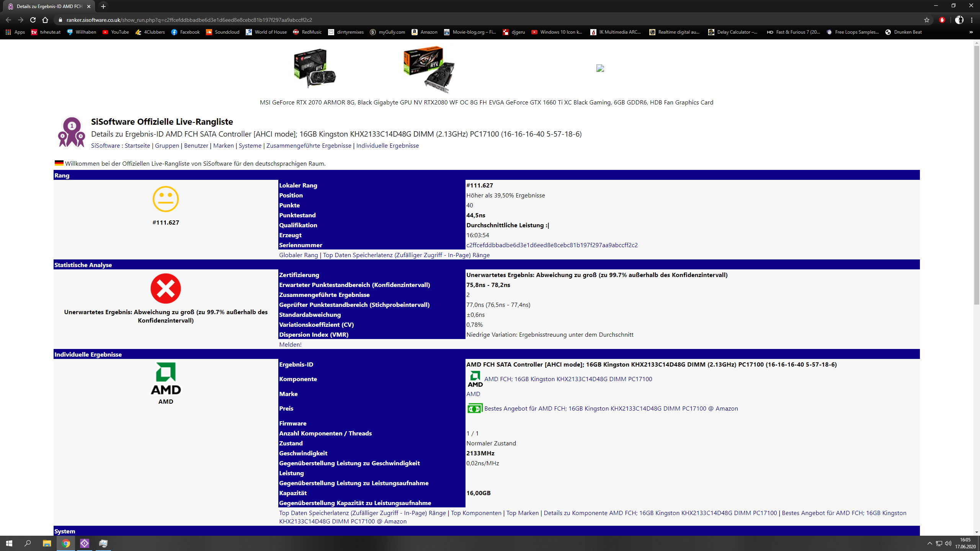Viewport: 980px width, 551px height.
Task: Open Windows search from taskbar
Action: (x=28, y=543)
